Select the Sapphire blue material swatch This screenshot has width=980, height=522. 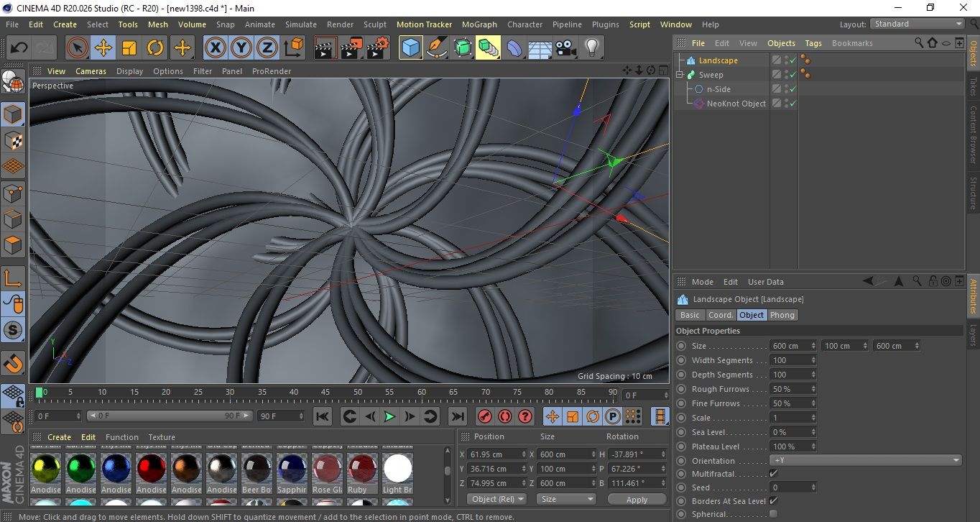click(292, 469)
